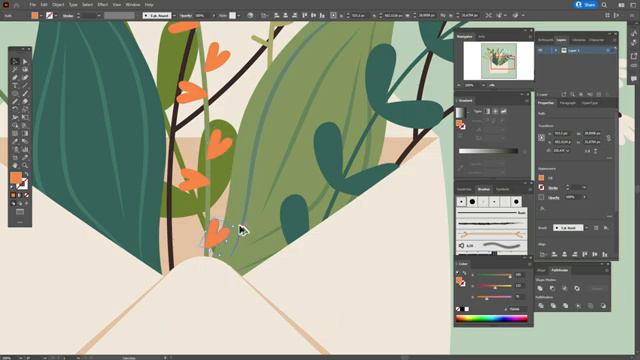Set paint to None in toolbar
The image size is (640, 360).
tap(27, 195)
